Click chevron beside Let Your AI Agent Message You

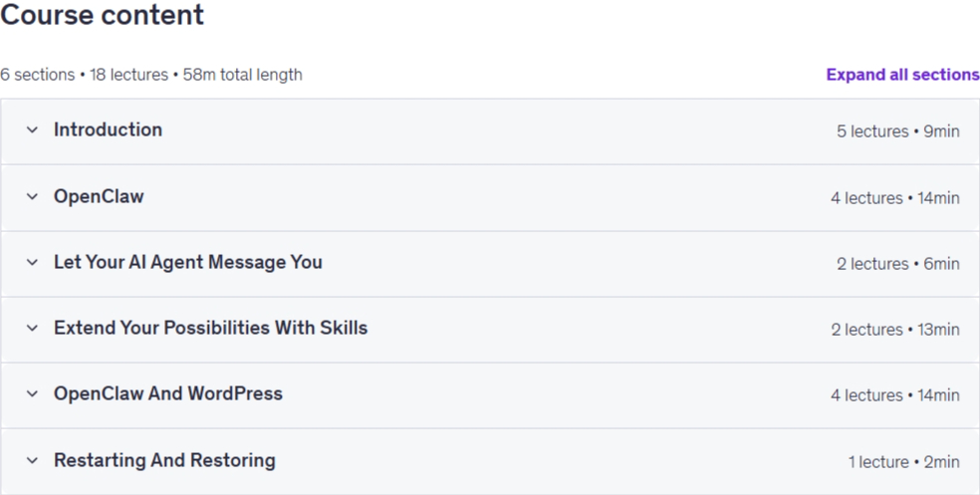pyautogui.click(x=32, y=263)
